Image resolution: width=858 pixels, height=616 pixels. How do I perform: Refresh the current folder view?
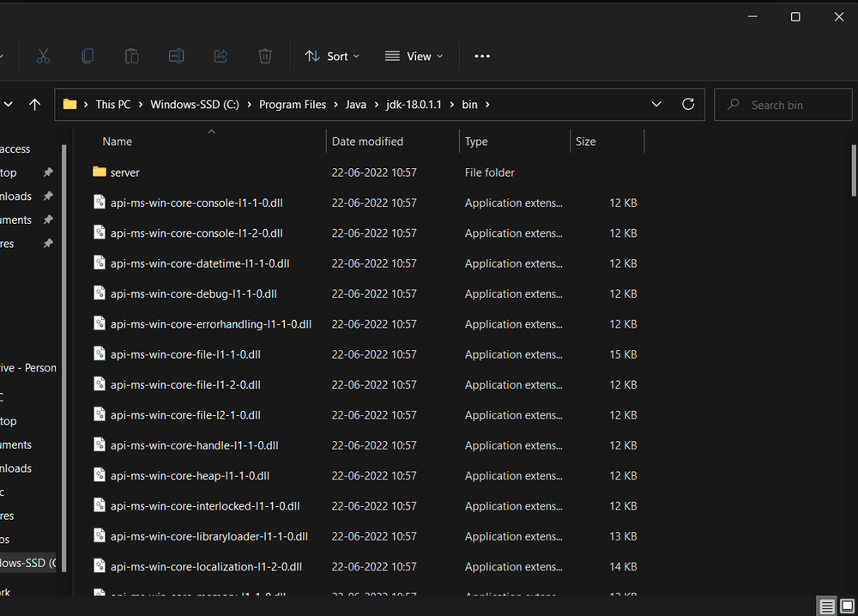click(x=687, y=105)
